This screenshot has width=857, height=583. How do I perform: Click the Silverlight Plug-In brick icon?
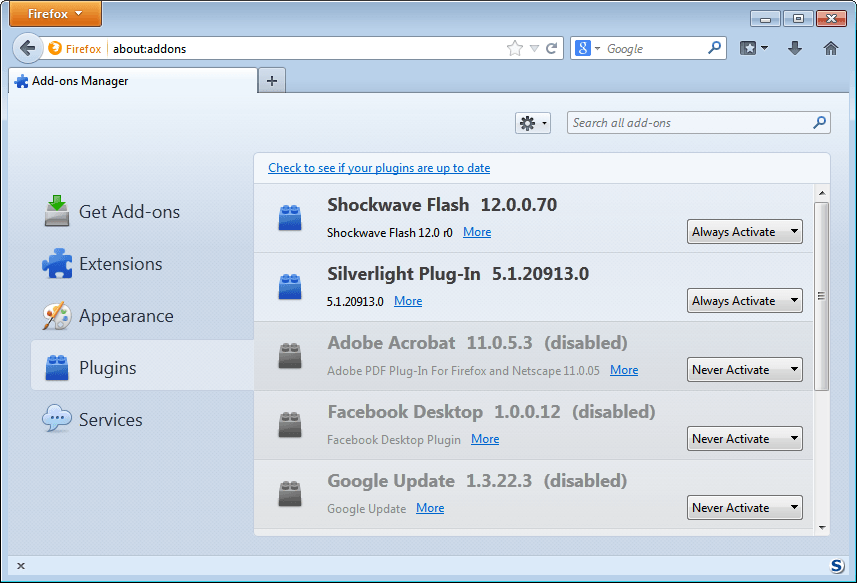(x=290, y=286)
